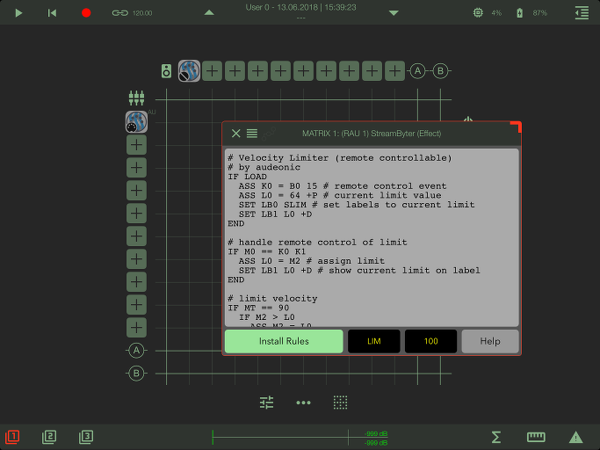This screenshot has width=600, height=450.
Task: Open the StreamByter window preset list icon
Action: click(x=252, y=133)
